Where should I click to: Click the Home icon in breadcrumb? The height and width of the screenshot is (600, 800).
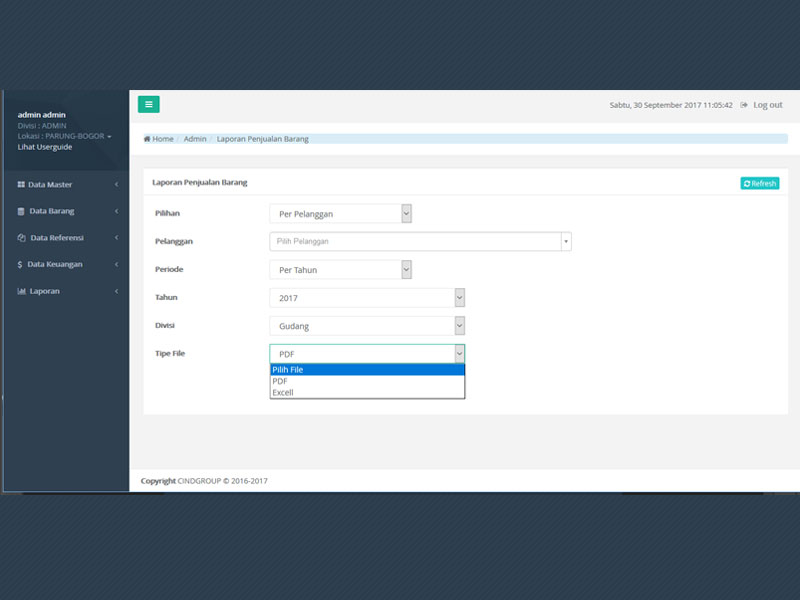[x=147, y=139]
